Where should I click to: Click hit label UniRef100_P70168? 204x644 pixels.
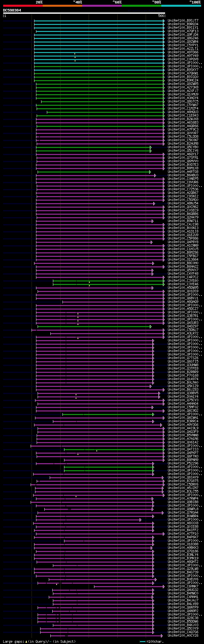pos(183,376)
